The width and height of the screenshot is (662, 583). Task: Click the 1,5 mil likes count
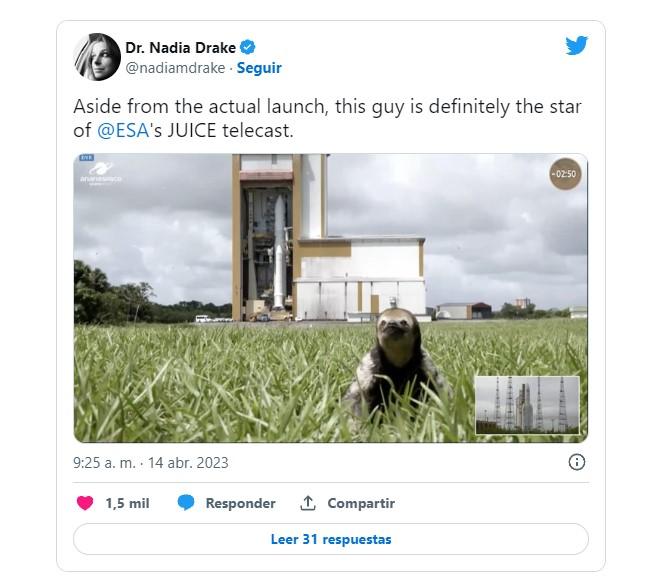pos(127,503)
